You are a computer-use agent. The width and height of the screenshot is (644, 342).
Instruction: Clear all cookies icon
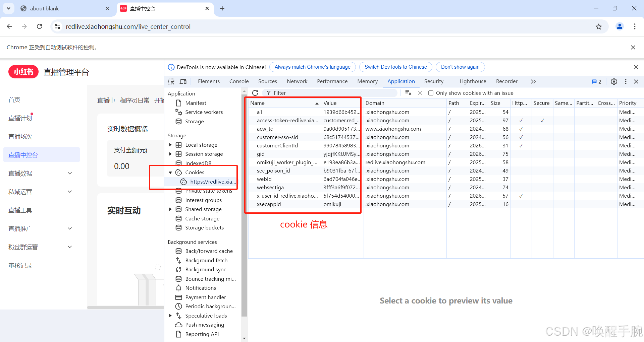[x=408, y=93]
